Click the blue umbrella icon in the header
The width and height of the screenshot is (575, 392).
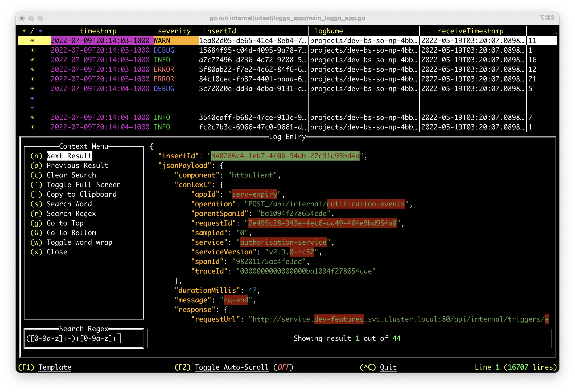(x=40, y=31)
